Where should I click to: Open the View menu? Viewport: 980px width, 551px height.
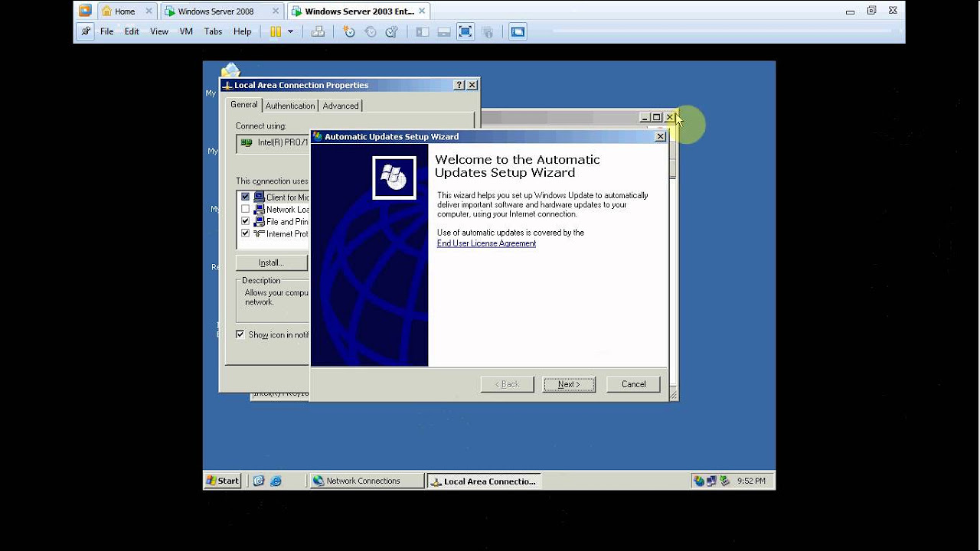[159, 31]
